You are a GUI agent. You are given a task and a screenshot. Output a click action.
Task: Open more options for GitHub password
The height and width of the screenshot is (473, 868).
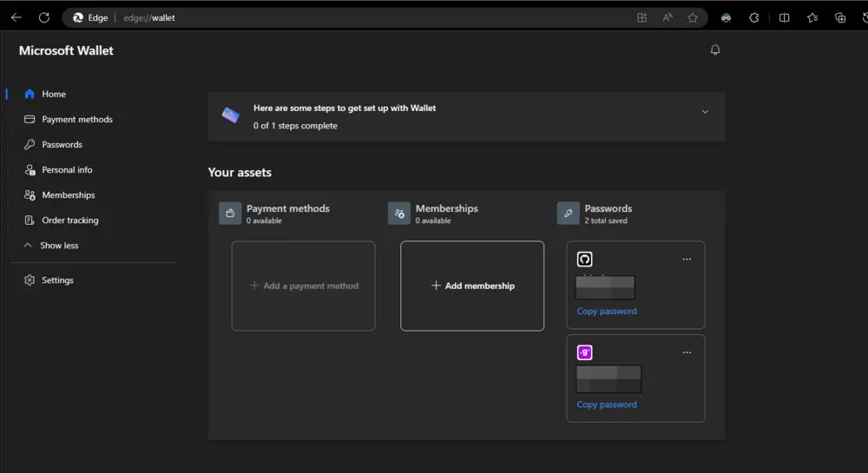(x=687, y=259)
